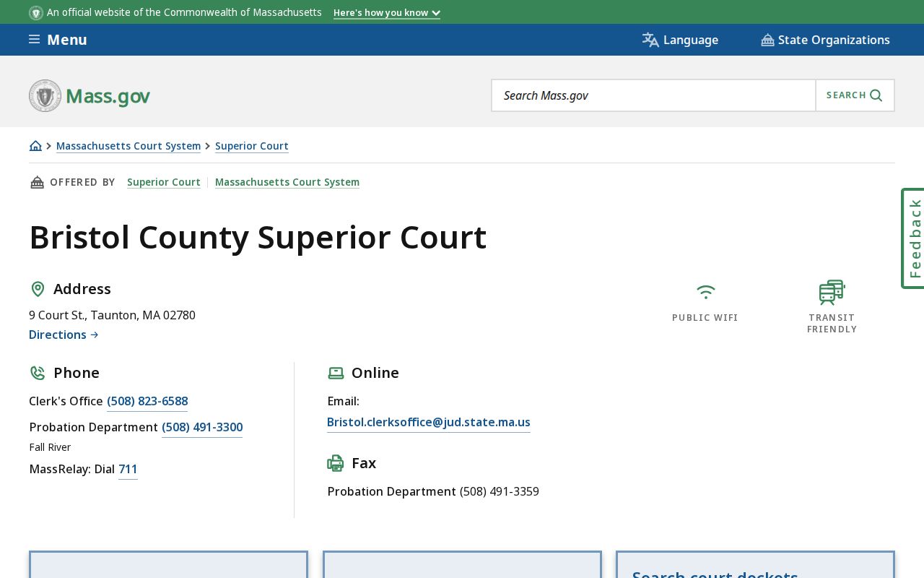The width and height of the screenshot is (924, 578).
Task: Click the home breadcrumb icon
Action: pos(35,146)
